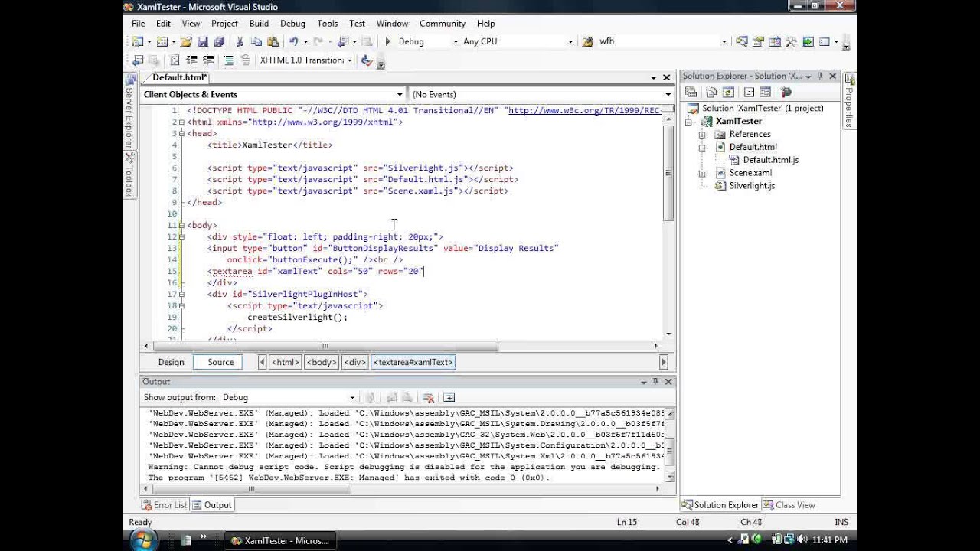Open the wfh find combo box
The width and height of the screenshot is (980, 551).
[x=724, y=41]
